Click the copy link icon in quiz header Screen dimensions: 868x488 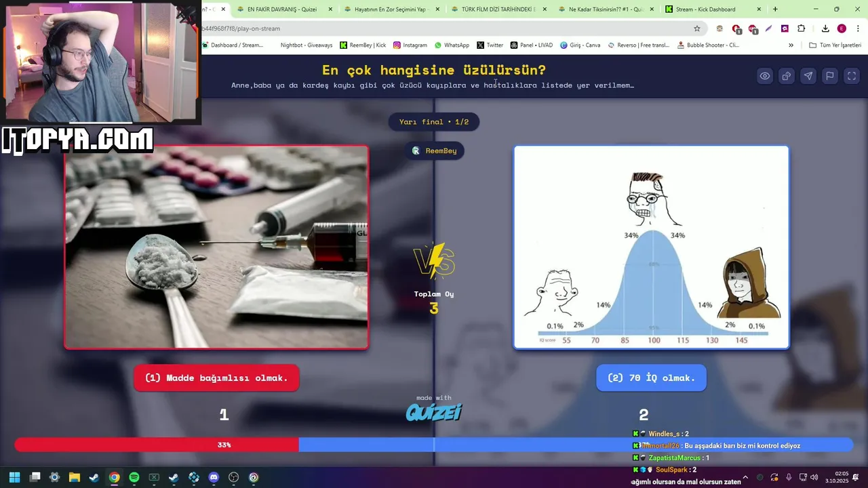(787, 76)
